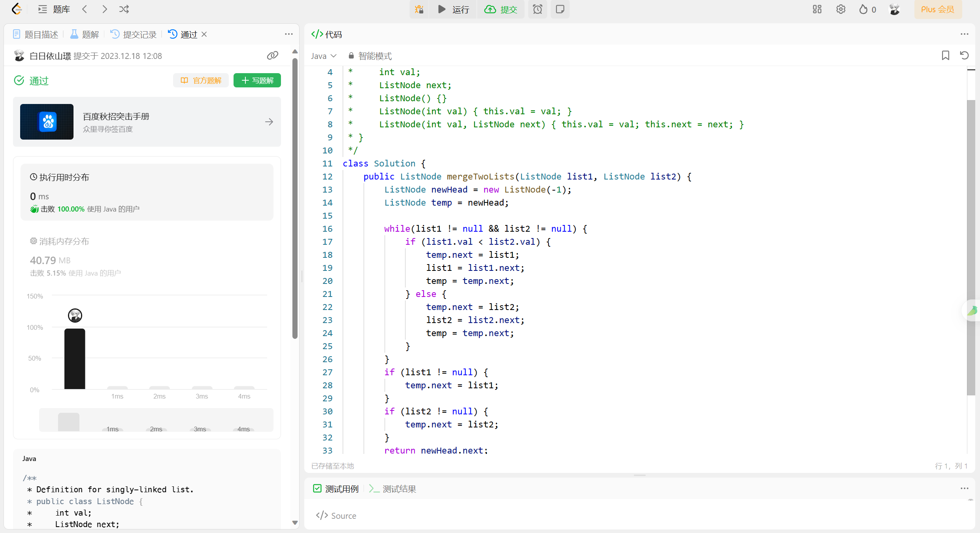
Task: Open the layout grid icon
Action: [817, 9]
